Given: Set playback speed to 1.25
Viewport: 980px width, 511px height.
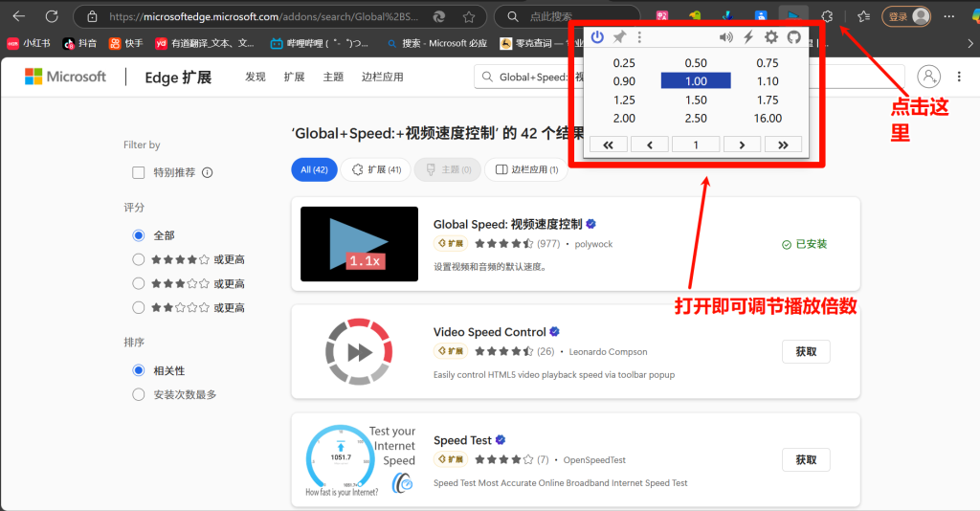Looking at the screenshot, I should click(624, 100).
